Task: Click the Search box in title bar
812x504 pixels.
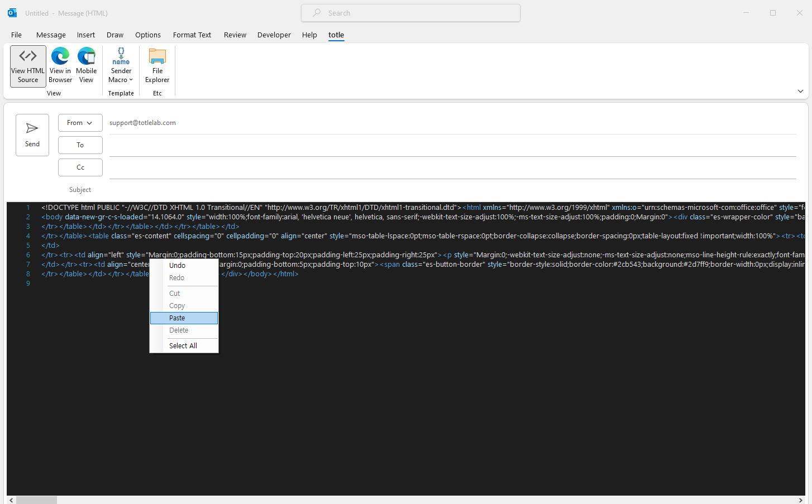Action: pos(410,13)
